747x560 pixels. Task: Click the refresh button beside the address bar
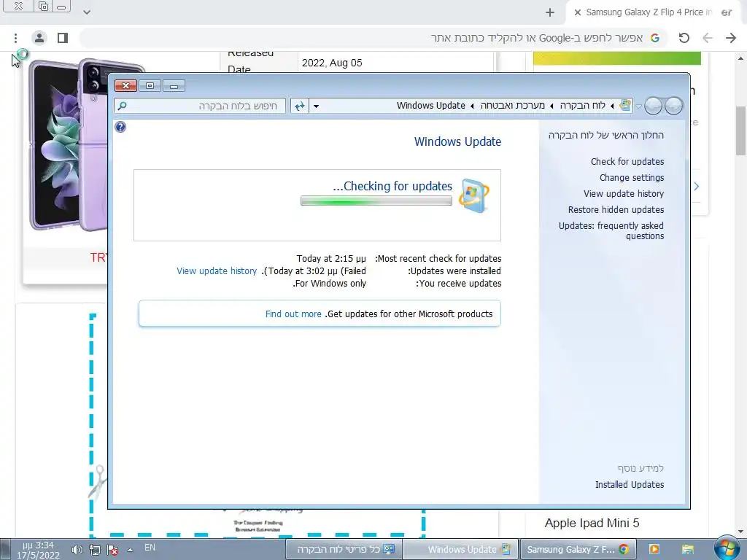pos(300,106)
